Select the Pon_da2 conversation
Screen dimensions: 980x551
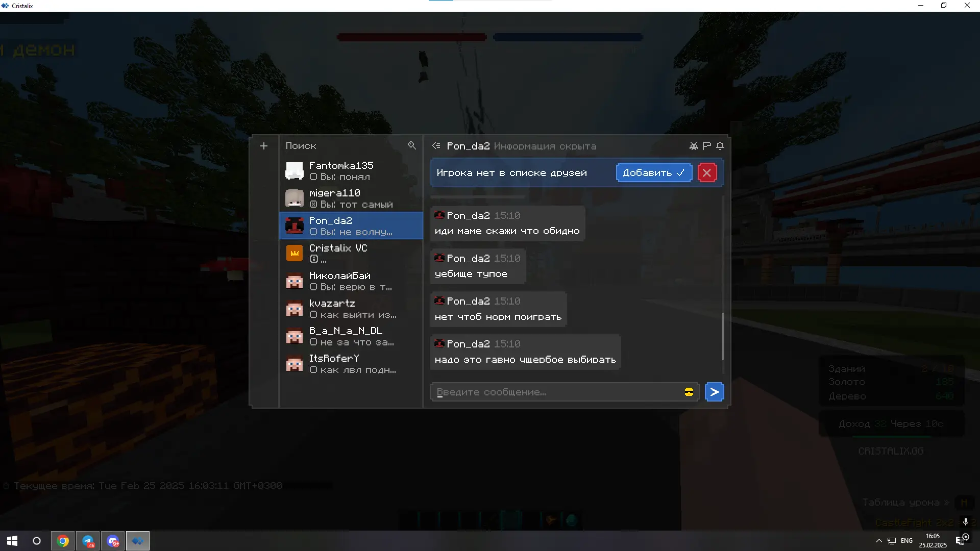351,226
